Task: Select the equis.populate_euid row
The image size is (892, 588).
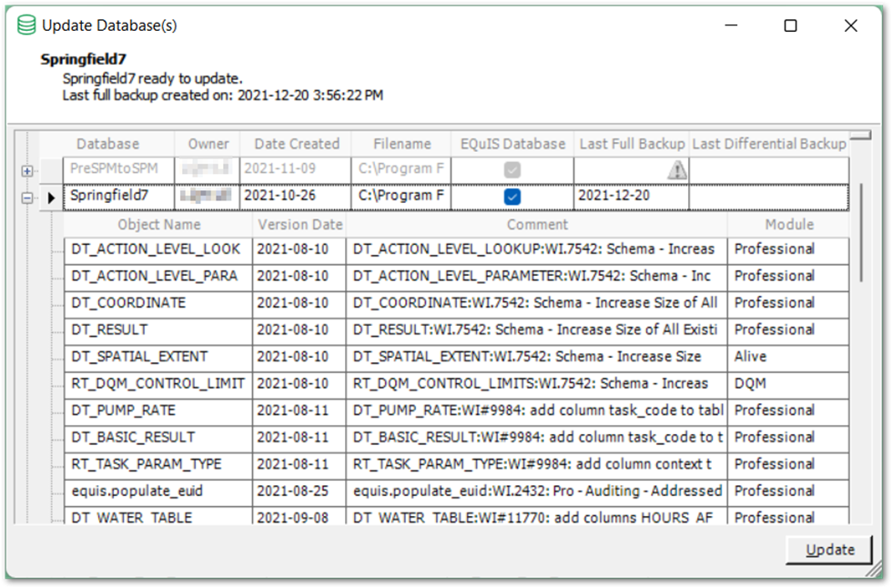Action: click(157, 491)
